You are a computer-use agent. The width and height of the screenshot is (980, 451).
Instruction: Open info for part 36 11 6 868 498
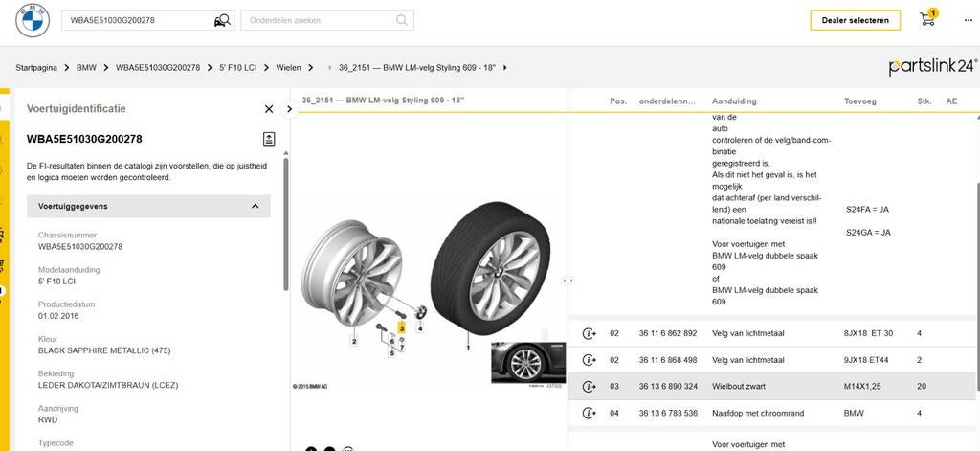tap(589, 360)
